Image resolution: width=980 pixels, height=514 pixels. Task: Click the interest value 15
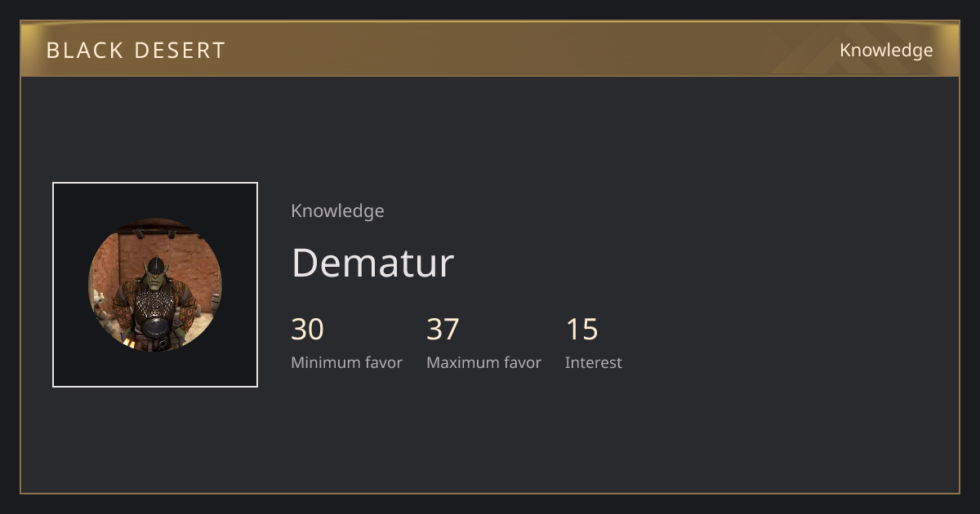point(582,330)
